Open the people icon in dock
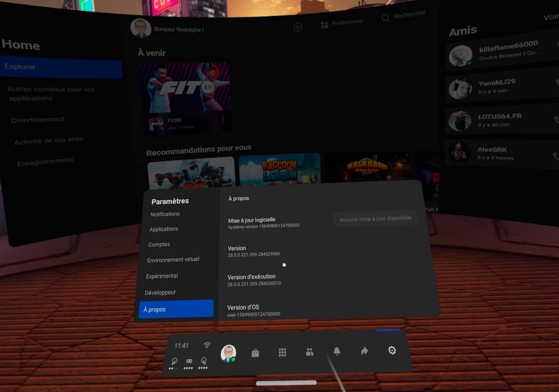 coord(310,352)
